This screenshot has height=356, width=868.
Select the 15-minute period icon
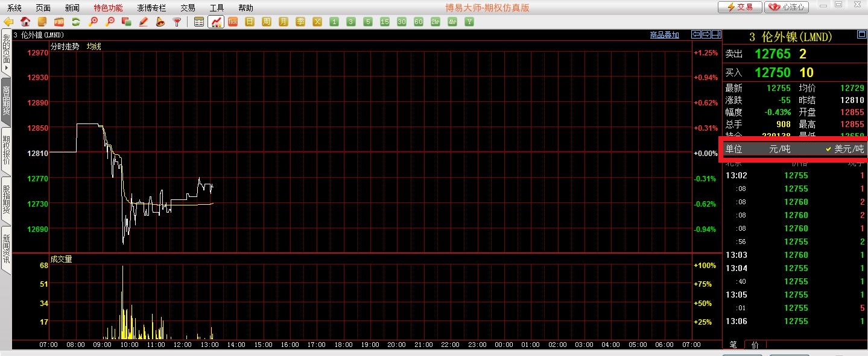coord(385,22)
